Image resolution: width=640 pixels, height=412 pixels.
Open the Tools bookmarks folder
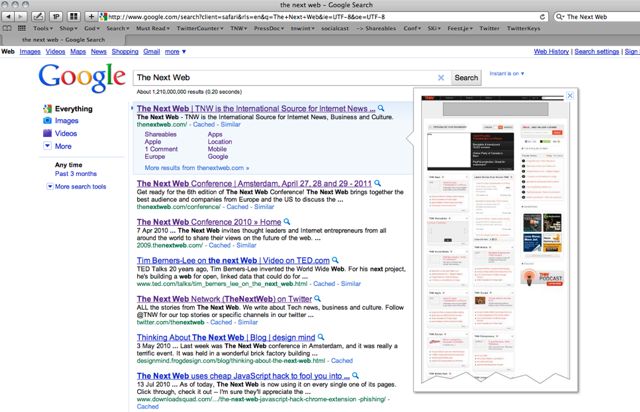[x=43, y=28]
